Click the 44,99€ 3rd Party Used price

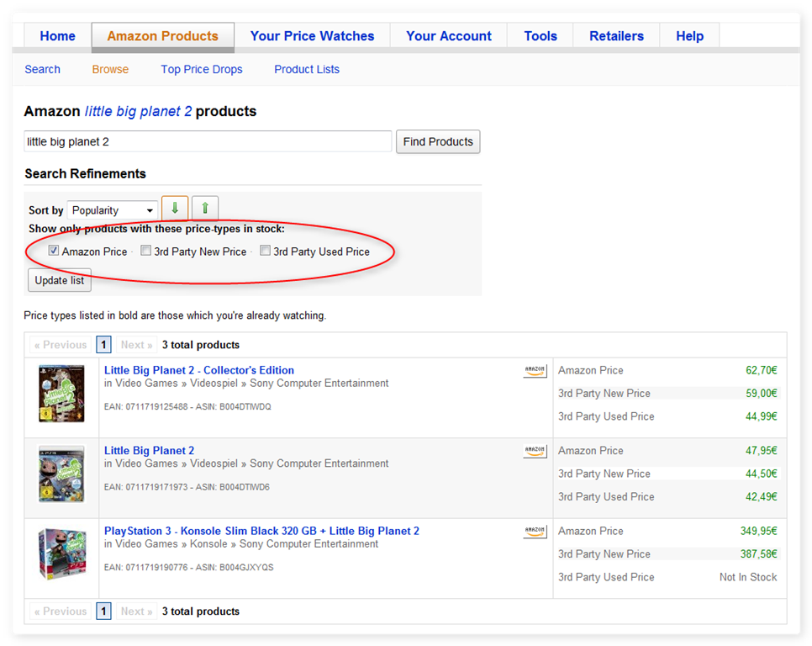coord(762,416)
